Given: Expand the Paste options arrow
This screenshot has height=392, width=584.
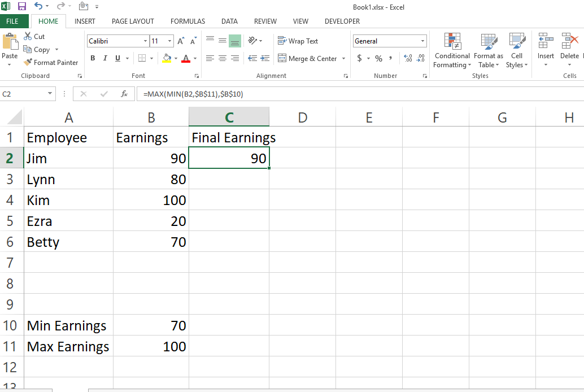Looking at the screenshot, I should coord(9,64).
